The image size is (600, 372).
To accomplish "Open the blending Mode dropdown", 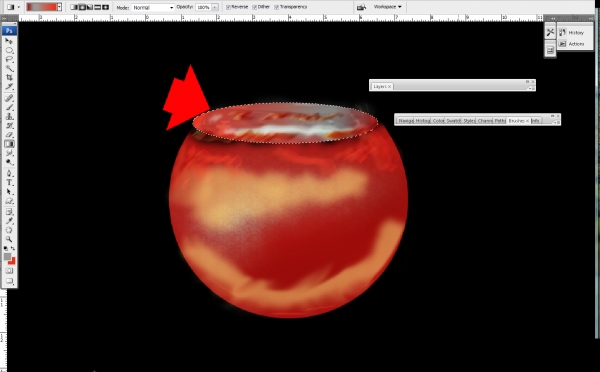I will pyautogui.click(x=153, y=8).
